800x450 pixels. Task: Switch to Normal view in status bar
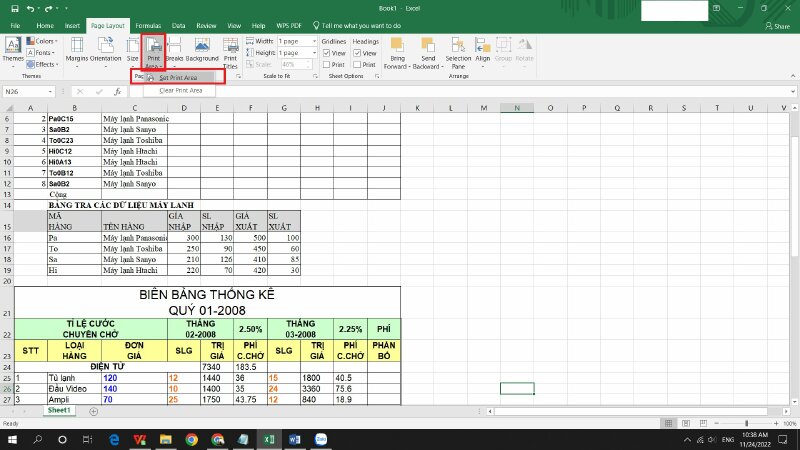pyautogui.click(x=668, y=423)
